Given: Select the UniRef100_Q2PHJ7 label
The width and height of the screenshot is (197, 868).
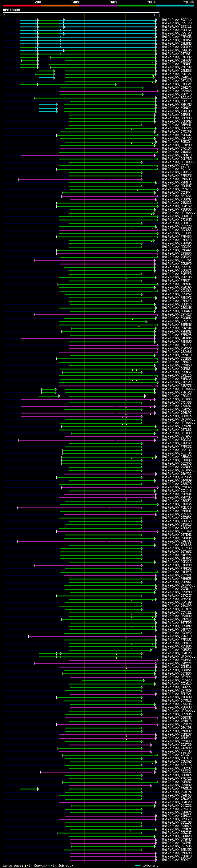Looking at the screenshot, I should (x=177, y=223).
